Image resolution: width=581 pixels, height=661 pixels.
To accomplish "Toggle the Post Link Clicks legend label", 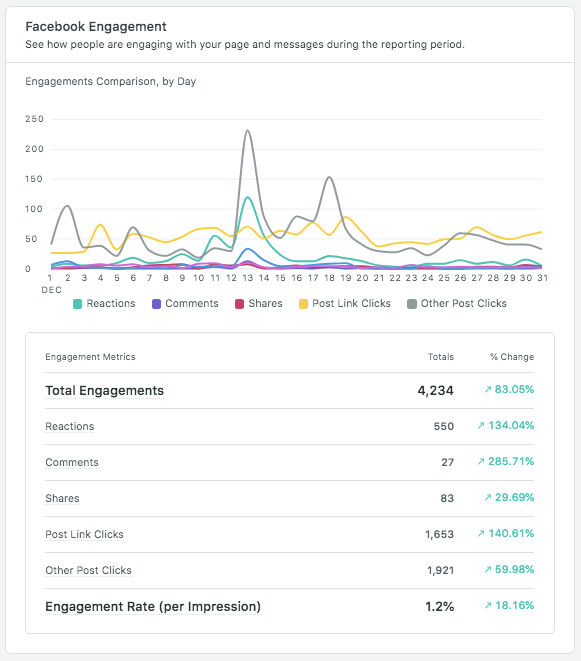I will pyautogui.click(x=351, y=304).
